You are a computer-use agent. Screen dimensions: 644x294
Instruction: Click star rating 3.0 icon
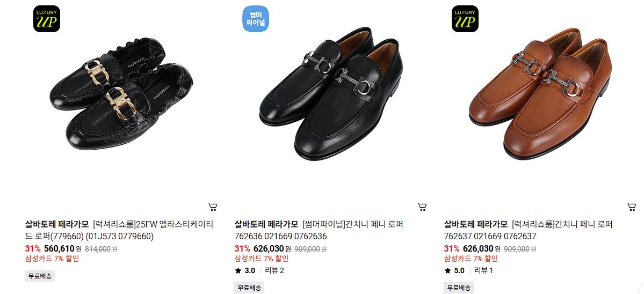coord(238,270)
